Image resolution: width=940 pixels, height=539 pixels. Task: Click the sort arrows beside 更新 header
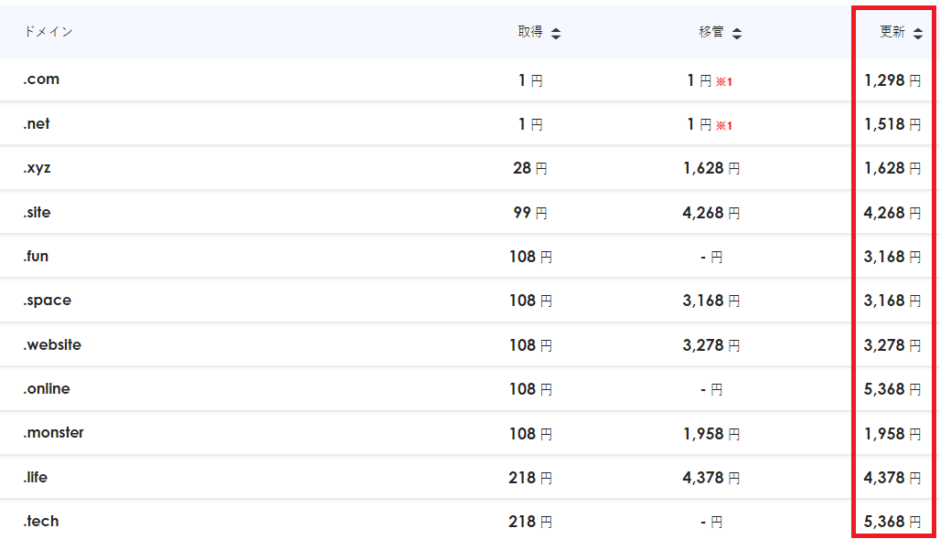(917, 33)
